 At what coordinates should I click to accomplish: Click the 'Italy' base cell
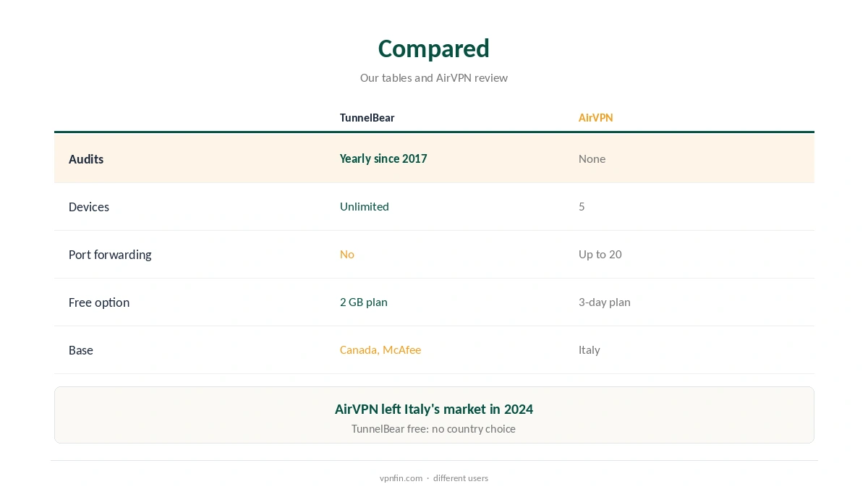pos(589,349)
